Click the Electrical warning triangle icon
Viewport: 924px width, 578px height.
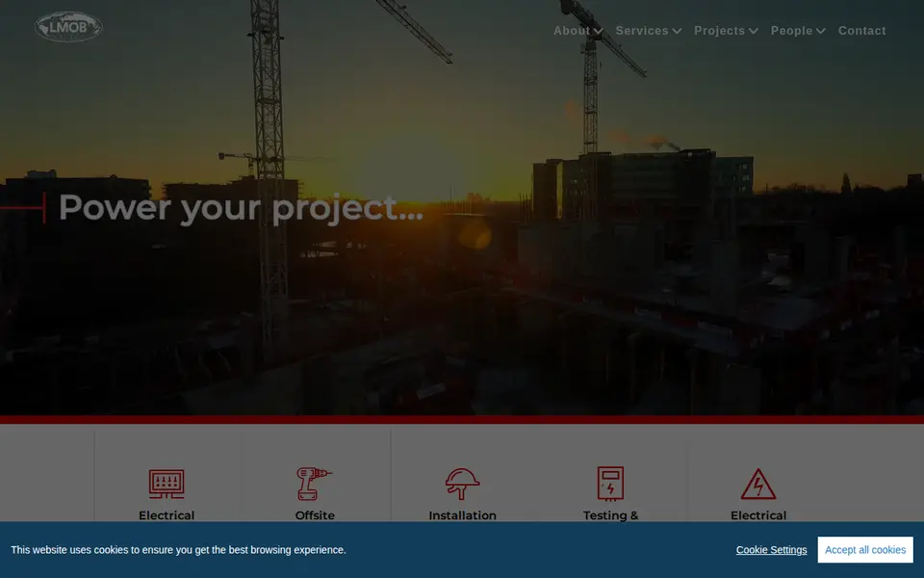(x=758, y=485)
